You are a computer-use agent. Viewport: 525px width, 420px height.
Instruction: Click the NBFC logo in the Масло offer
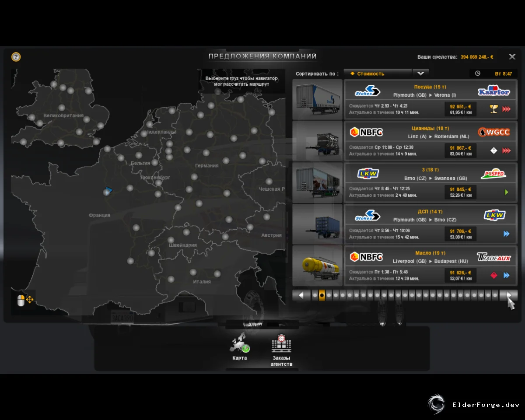366,256
